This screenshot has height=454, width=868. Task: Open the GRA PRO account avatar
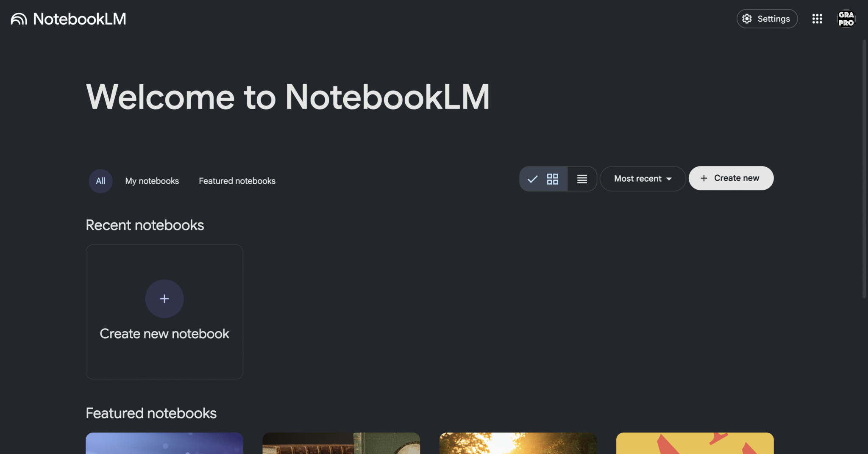coord(846,18)
